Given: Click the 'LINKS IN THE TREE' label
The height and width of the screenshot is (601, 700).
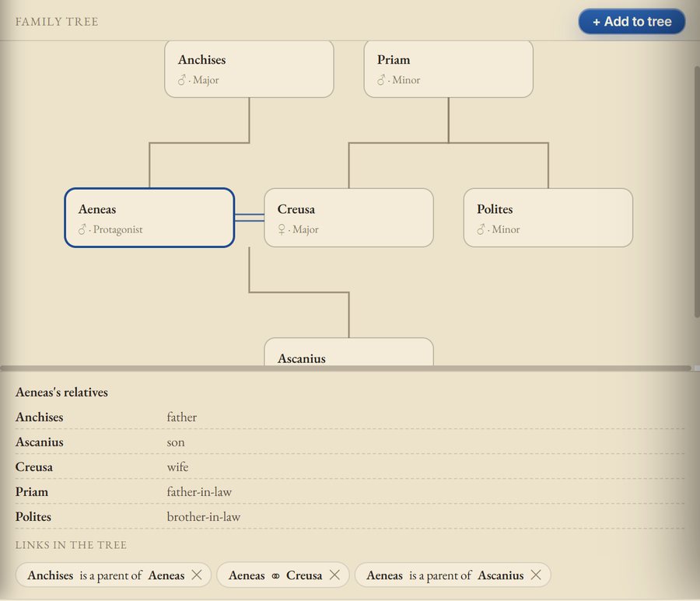Looking at the screenshot, I should 71,545.
